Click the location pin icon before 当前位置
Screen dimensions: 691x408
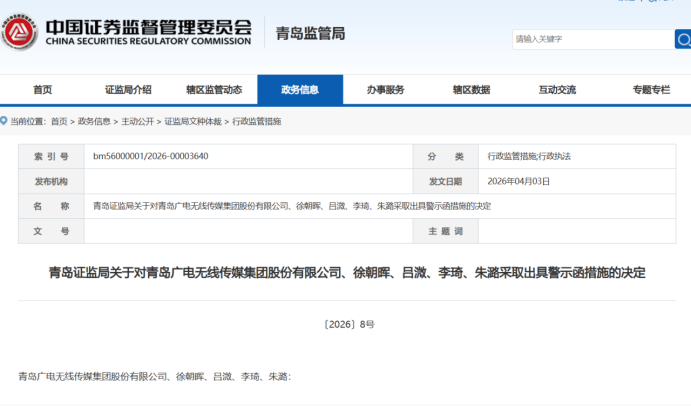point(5,121)
